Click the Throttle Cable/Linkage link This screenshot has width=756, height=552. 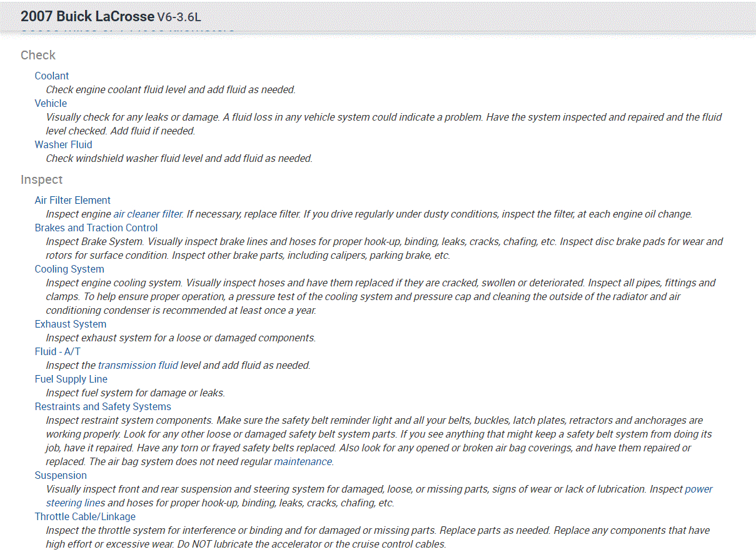pos(85,516)
